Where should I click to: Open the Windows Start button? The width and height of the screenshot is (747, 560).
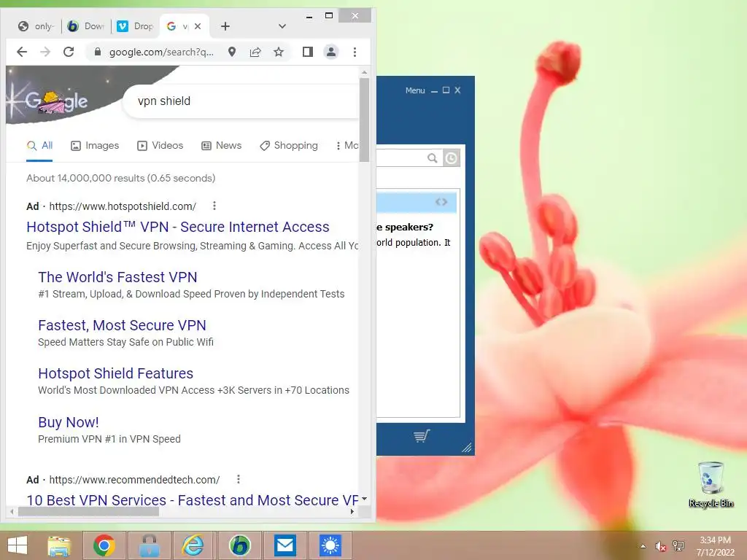[x=18, y=545]
